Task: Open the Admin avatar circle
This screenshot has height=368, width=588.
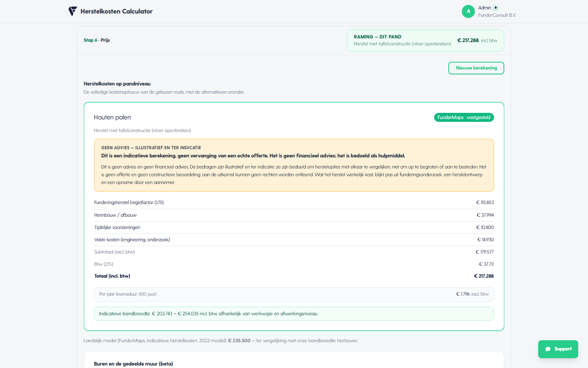Action: 468,11
